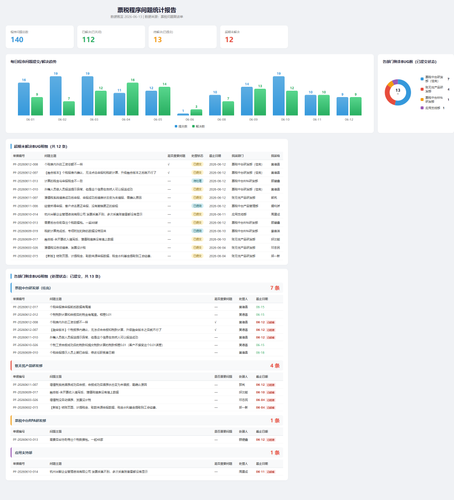Toggle the red legend dot beside donut chart
The height and width of the screenshot is (500, 454).
(422, 89)
